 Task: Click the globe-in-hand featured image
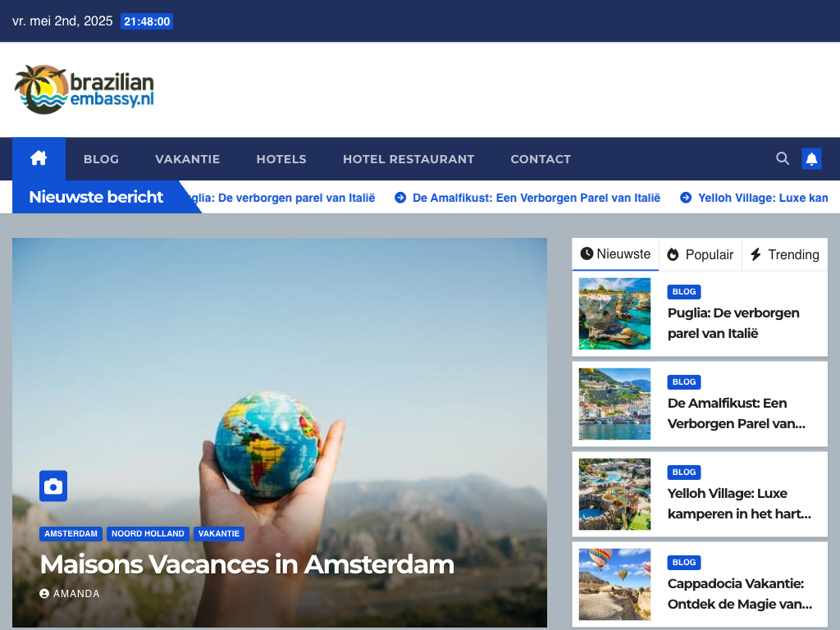click(280, 433)
